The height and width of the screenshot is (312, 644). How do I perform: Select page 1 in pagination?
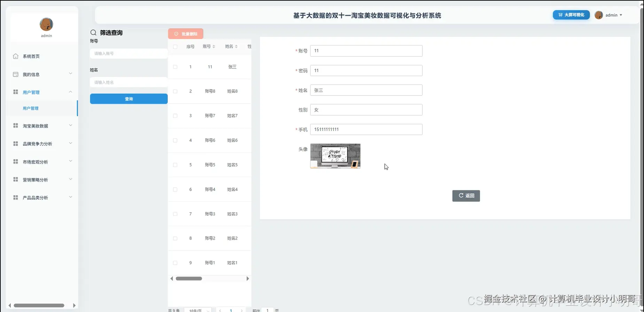[x=231, y=310]
